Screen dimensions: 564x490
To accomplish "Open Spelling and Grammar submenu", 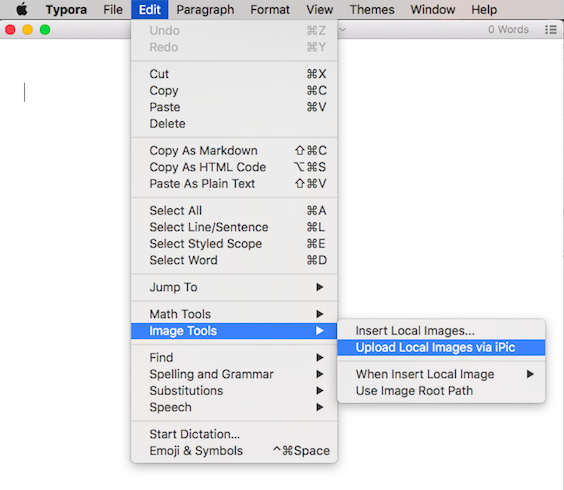I will [234, 374].
